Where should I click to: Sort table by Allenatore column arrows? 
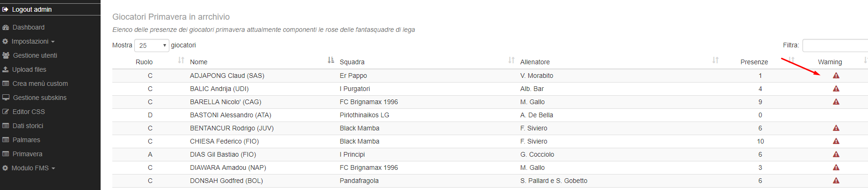715,61
